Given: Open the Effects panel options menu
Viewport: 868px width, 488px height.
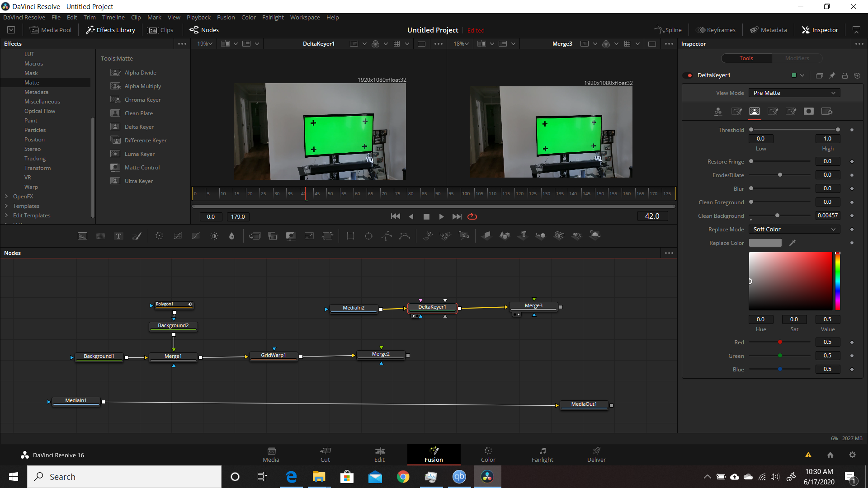Looking at the screenshot, I should point(182,44).
